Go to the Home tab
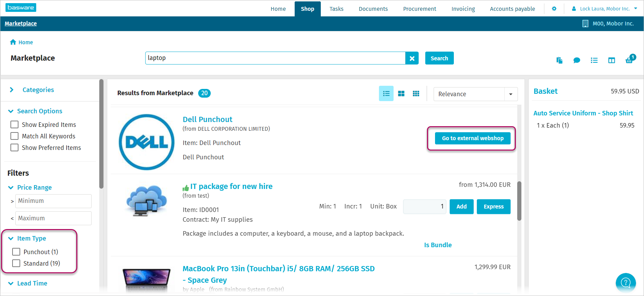 (278, 9)
